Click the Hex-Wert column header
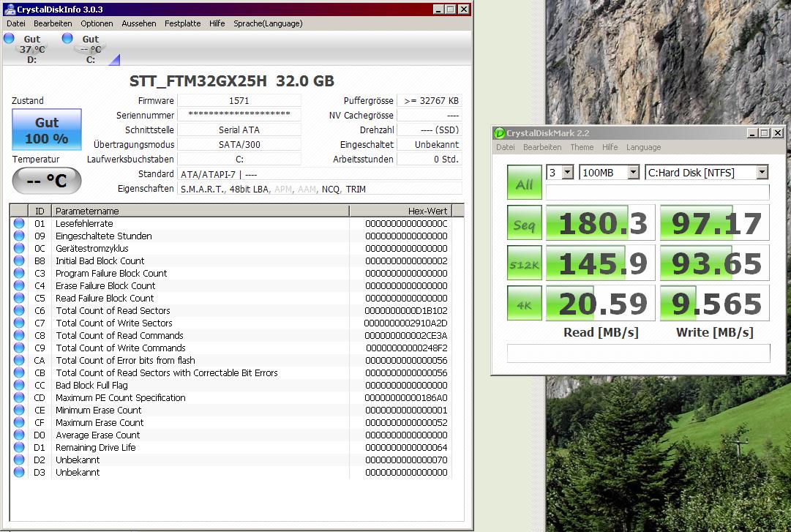791x532 pixels. [x=400, y=211]
